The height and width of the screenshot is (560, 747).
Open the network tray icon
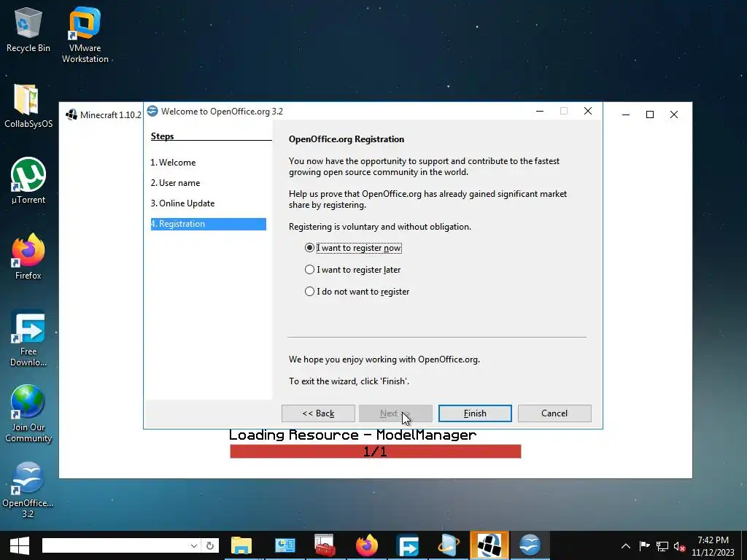(x=662, y=546)
